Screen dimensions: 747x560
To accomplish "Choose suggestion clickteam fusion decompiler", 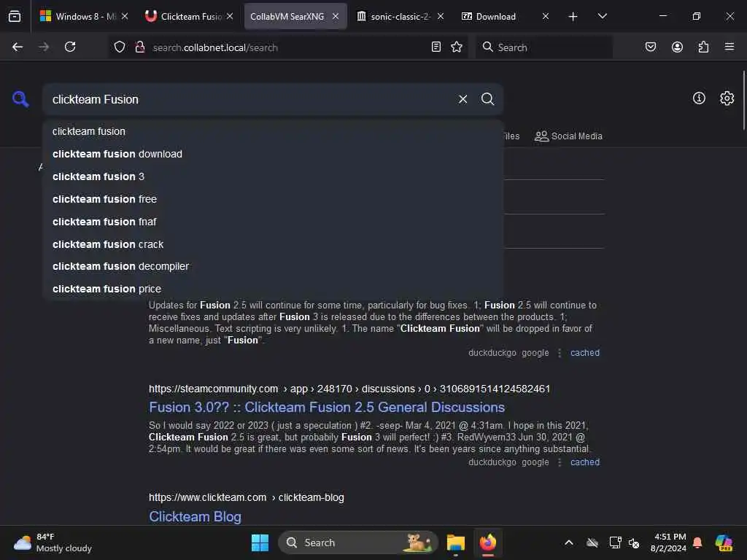I will point(273,266).
